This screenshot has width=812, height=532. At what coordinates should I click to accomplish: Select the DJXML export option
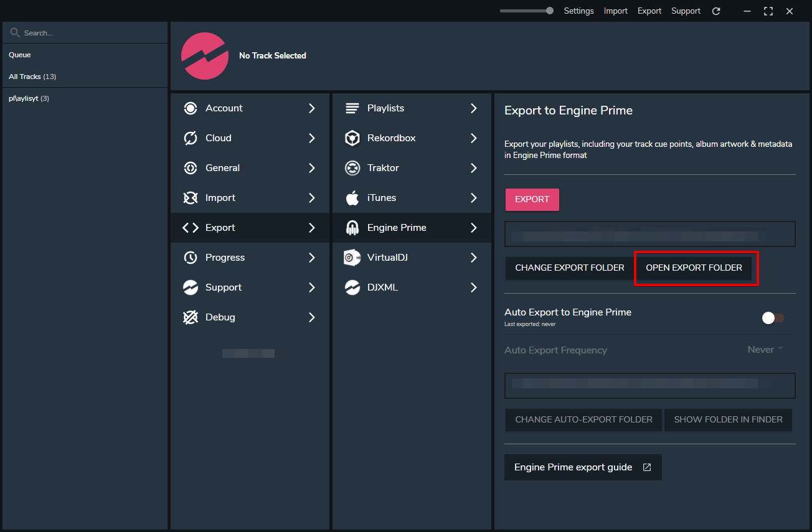coord(412,287)
